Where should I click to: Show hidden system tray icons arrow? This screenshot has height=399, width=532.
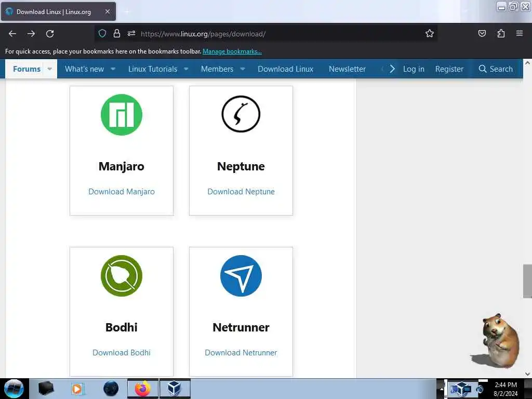coord(442,389)
